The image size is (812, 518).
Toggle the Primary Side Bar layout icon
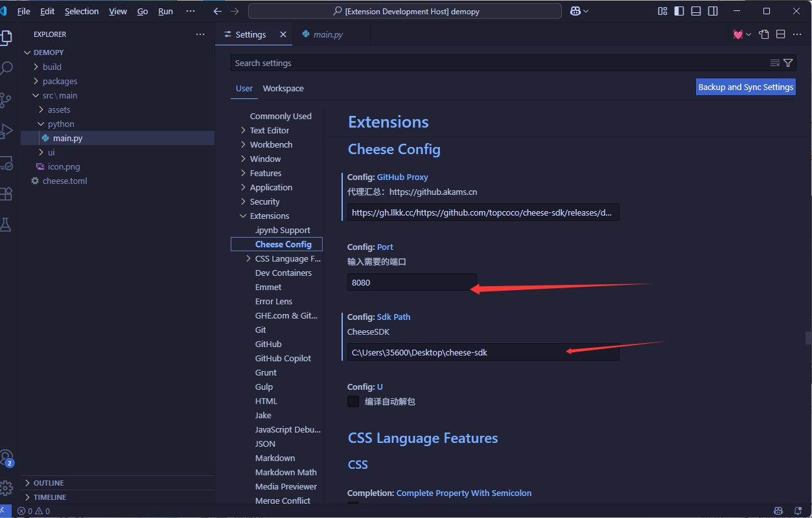tap(679, 11)
